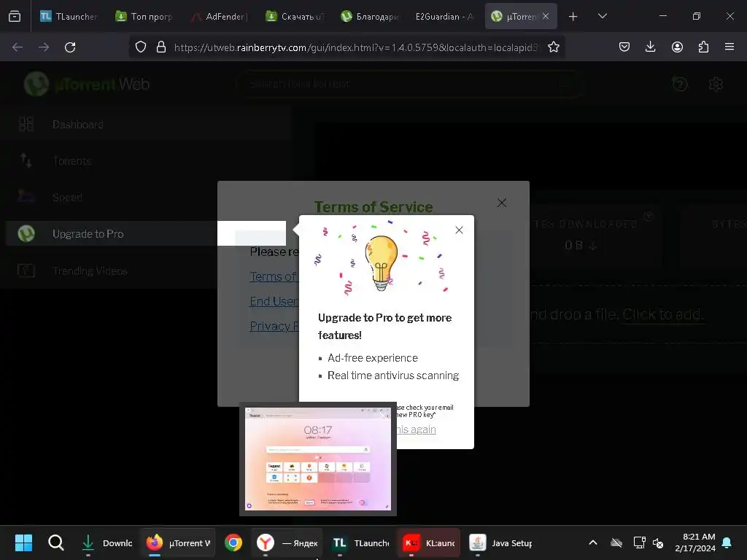Open the Firefox account icon
Image resolution: width=747 pixels, height=560 pixels.
click(677, 47)
